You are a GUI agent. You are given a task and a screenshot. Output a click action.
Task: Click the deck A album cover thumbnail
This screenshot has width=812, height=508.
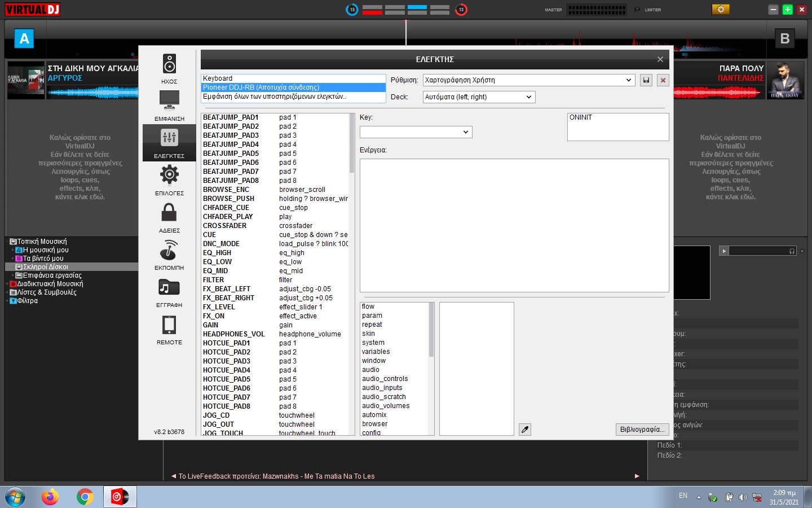pyautogui.click(x=25, y=80)
